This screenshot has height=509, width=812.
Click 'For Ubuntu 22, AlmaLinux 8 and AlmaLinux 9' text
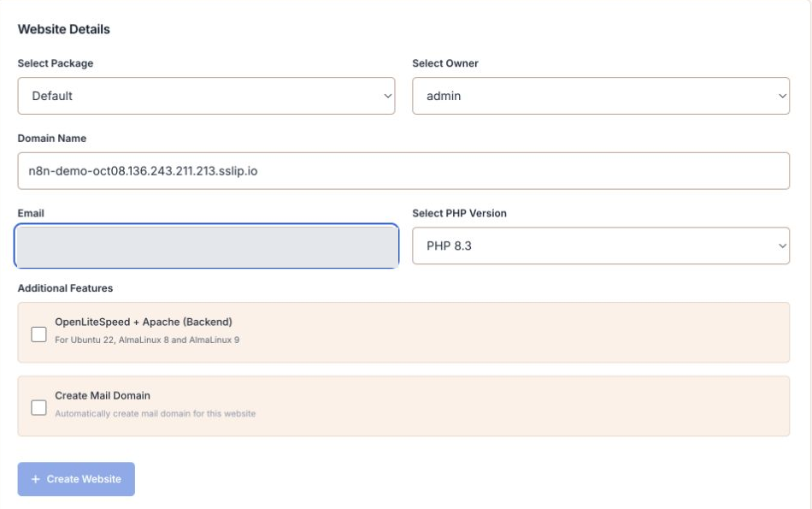[x=147, y=340]
